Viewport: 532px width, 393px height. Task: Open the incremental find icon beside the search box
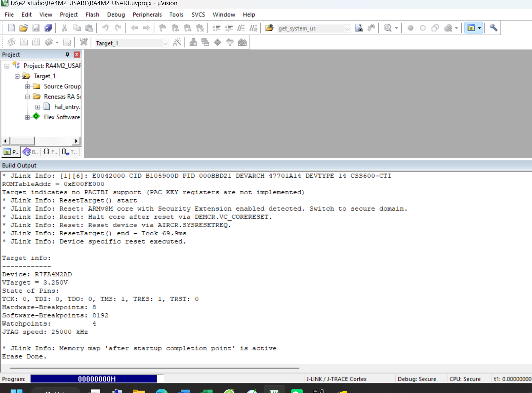pos(371,28)
